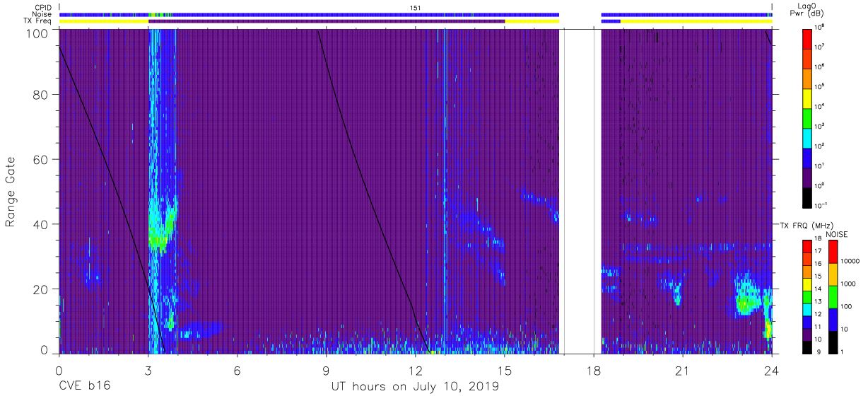Click the Range Gate axis title
Screen dimensions: 868x401
click(11, 192)
